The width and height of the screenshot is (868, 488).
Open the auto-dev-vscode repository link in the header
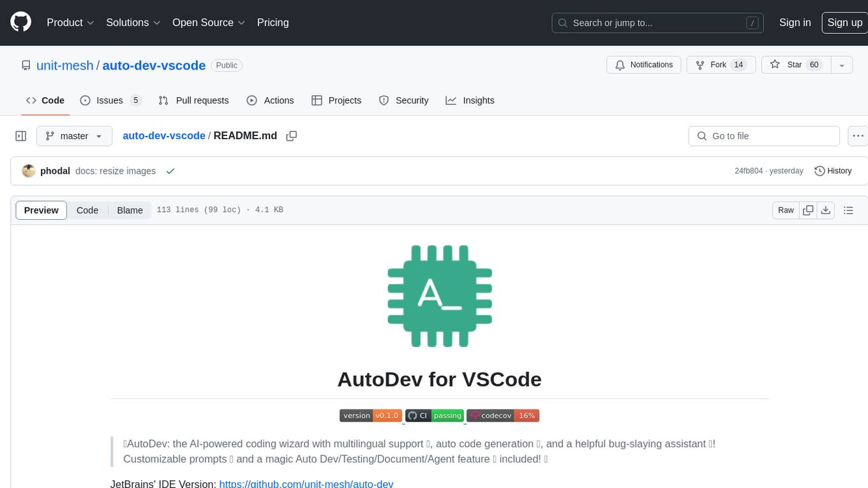154,65
